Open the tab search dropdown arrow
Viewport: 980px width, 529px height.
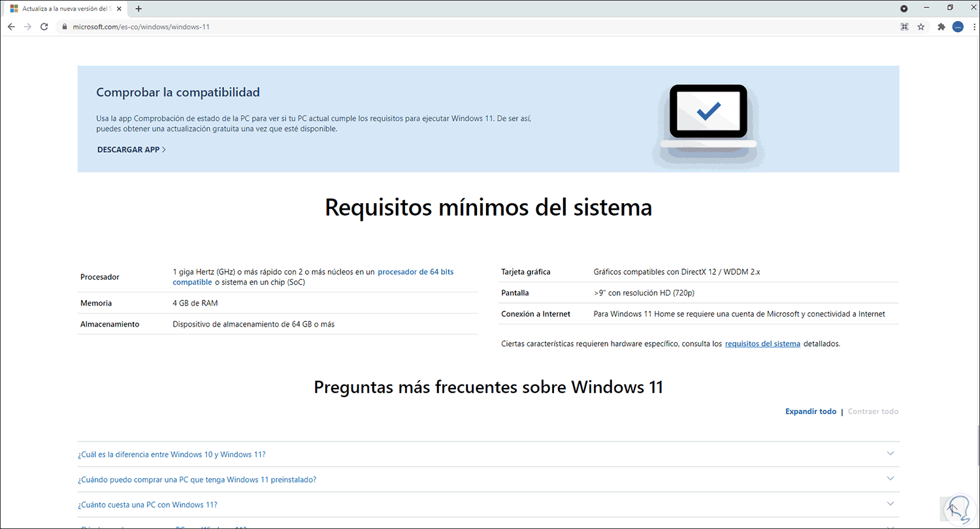904,8
